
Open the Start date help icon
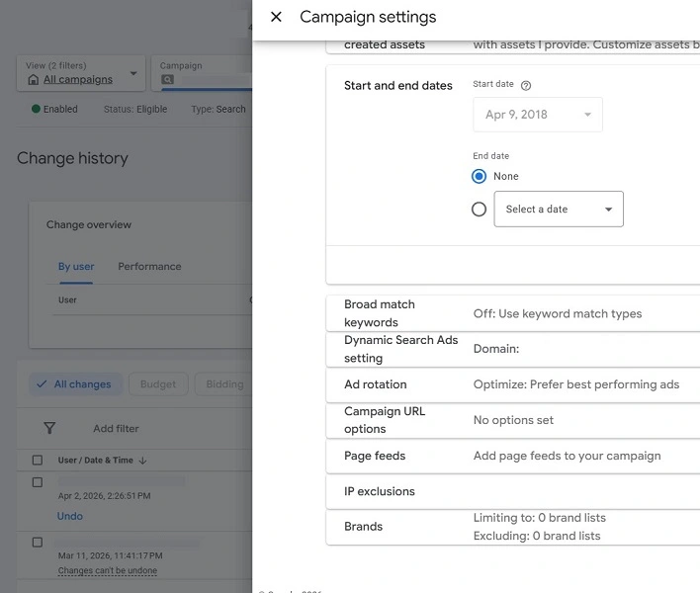click(x=526, y=85)
